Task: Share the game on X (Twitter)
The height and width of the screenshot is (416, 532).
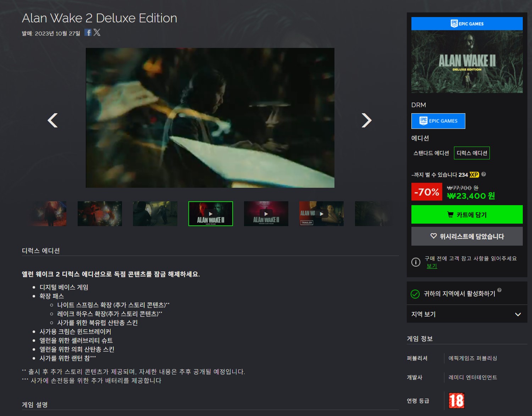Action: coord(97,33)
